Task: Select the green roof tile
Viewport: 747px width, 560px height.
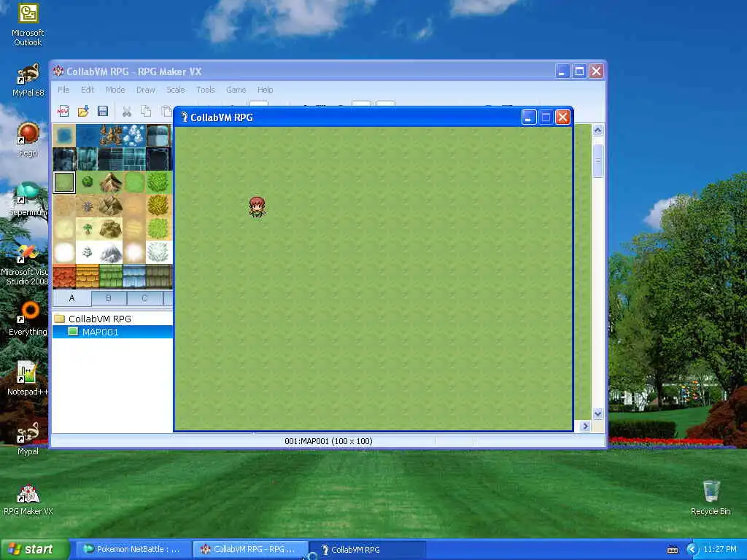Action: [x=111, y=276]
